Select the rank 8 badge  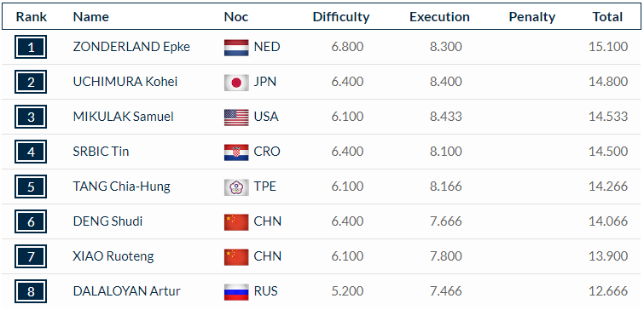click(x=31, y=291)
